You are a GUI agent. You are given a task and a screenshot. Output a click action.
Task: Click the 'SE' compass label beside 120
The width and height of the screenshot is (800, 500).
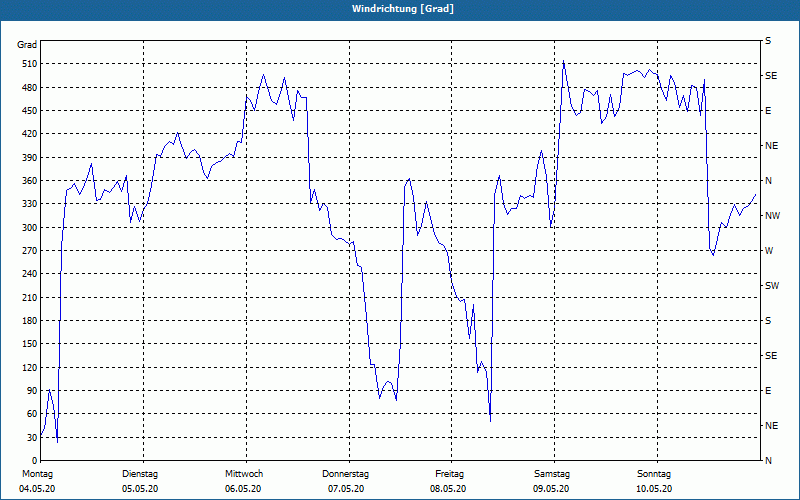(x=771, y=356)
